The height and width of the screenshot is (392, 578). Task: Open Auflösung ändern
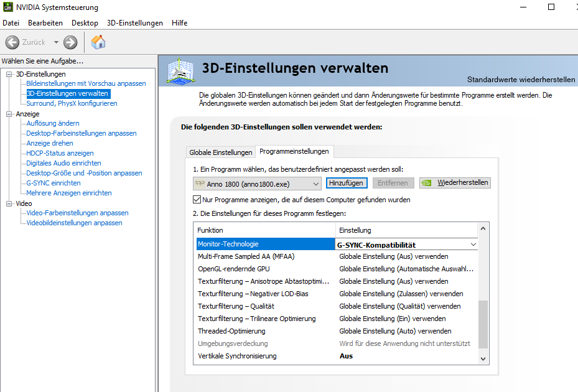click(x=53, y=123)
